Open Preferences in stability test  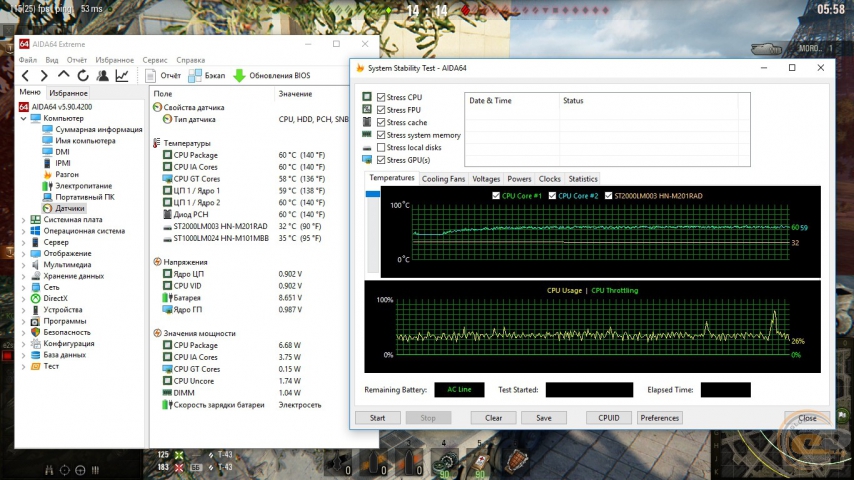660,418
